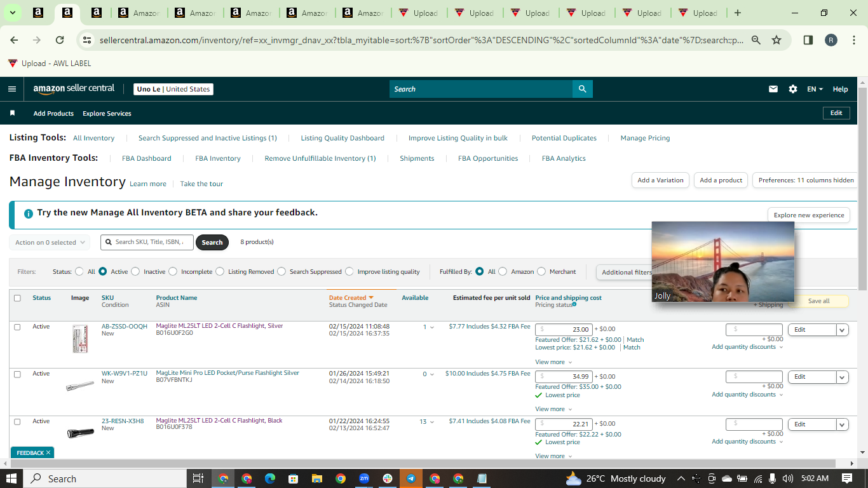Expand View more for SKU WK-W9V1-PZ1U
Image resolution: width=868 pixels, height=488 pixels.
(553, 409)
